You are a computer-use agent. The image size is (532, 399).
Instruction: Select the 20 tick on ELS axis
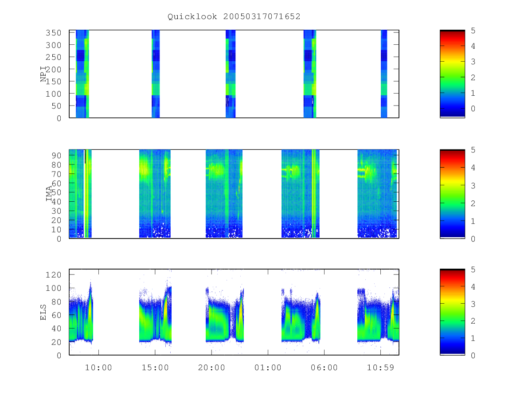point(57,342)
